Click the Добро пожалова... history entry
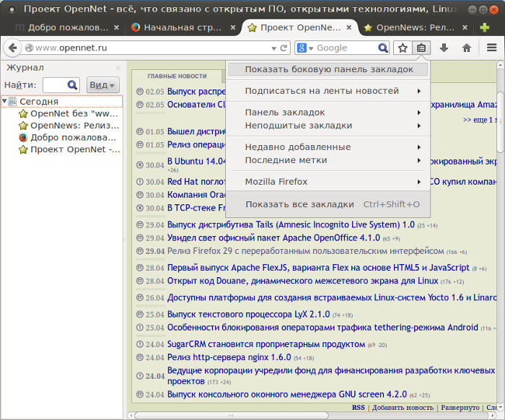The height and width of the screenshot is (420, 505). [73, 137]
